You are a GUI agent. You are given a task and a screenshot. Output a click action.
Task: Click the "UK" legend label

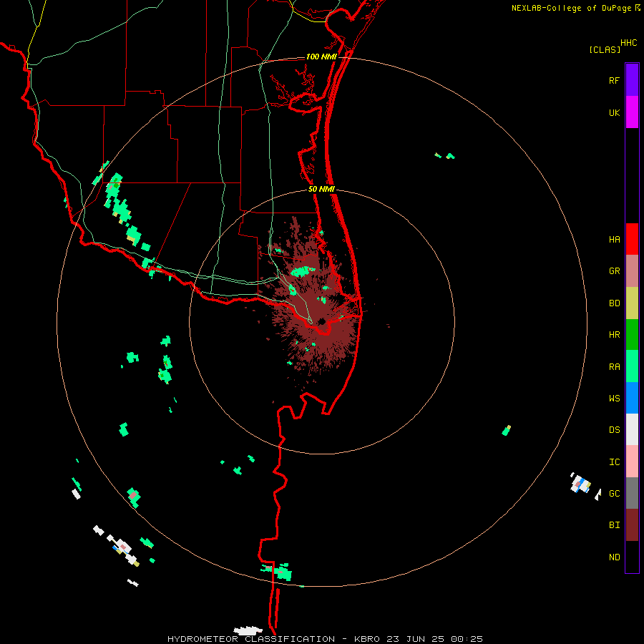tap(614, 112)
